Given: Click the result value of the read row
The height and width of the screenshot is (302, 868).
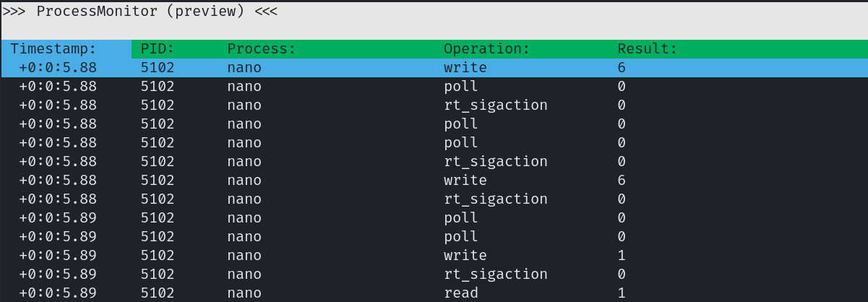Looking at the screenshot, I should point(622,293).
